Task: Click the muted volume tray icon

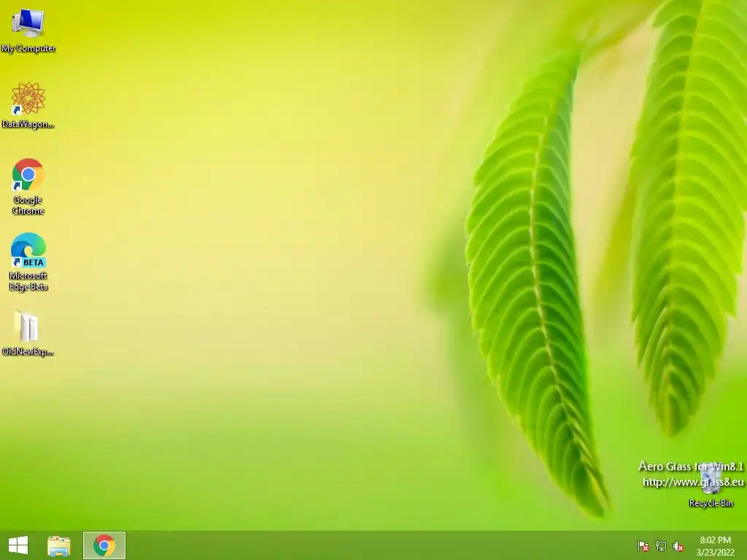Action: tap(678, 546)
